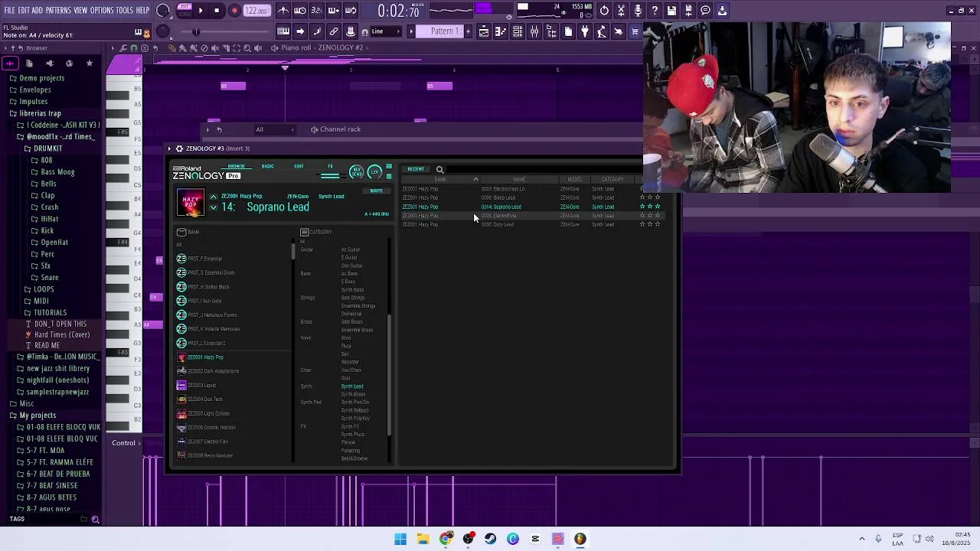
Task: Open the TOOLS menu
Action: tap(124, 10)
